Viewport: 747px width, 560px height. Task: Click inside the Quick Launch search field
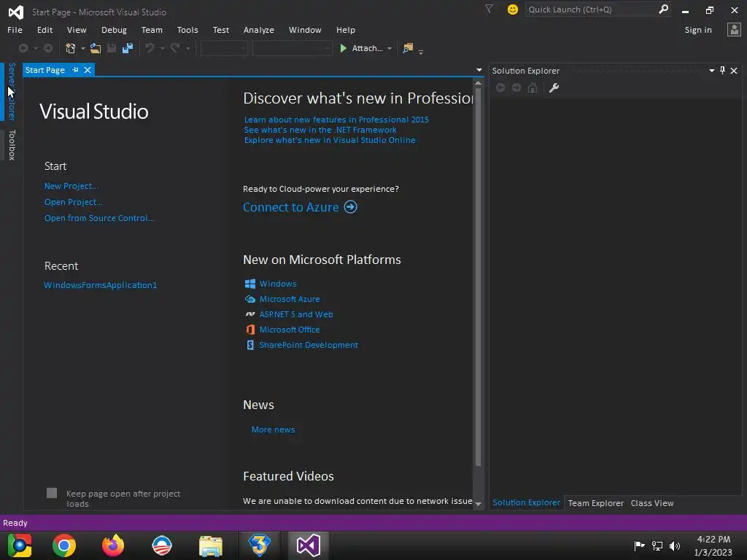[592, 9]
